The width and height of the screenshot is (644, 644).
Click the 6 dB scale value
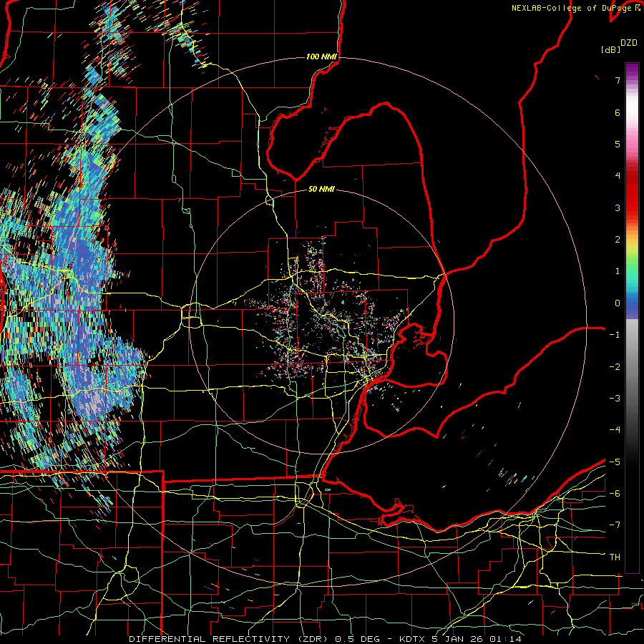tap(618, 112)
